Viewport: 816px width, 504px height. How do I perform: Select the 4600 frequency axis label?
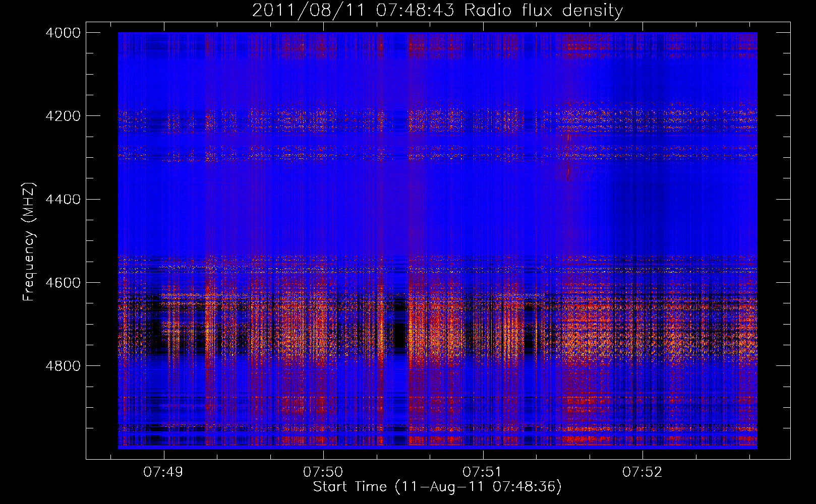click(x=63, y=282)
